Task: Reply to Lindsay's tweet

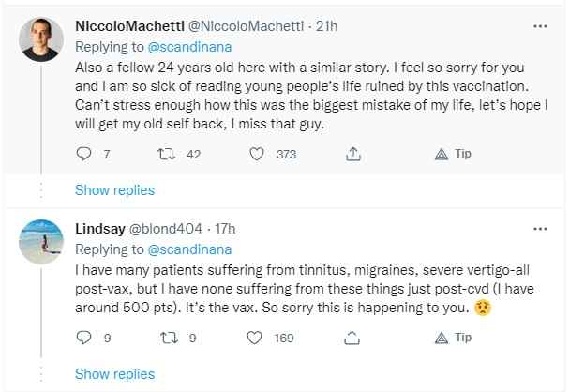Action: (82, 339)
